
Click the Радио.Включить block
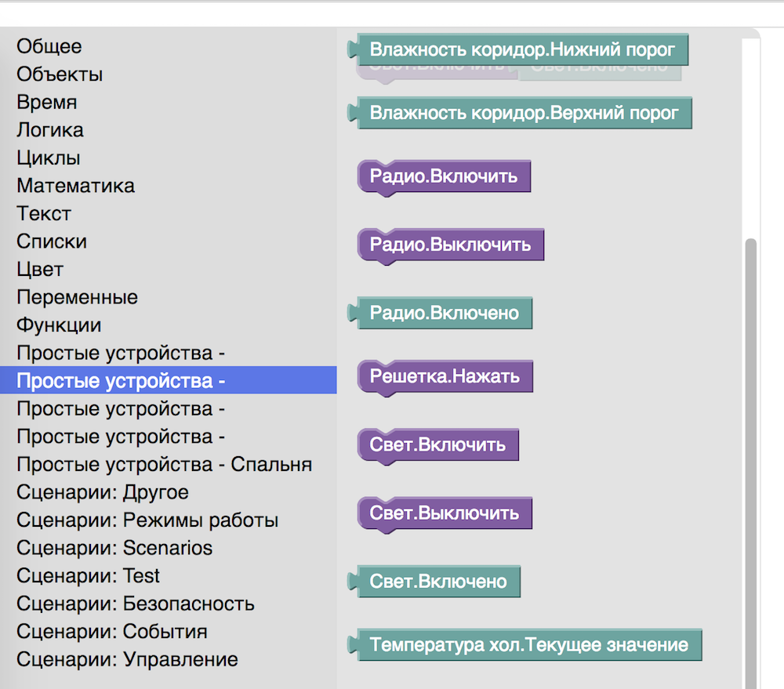pyautogui.click(x=444, y=176)
